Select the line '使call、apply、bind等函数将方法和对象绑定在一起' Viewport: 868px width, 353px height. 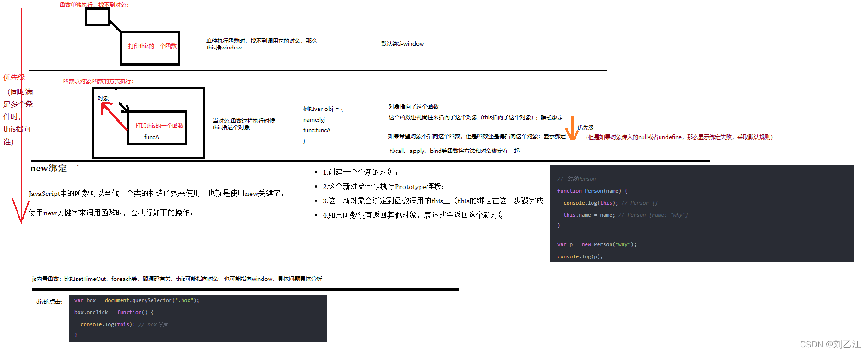(x=454, y=151)
